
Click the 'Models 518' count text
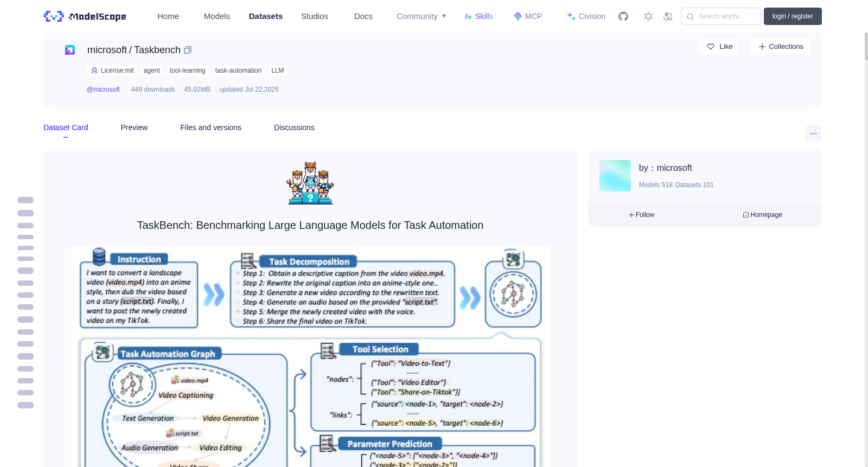coord(656,185)
